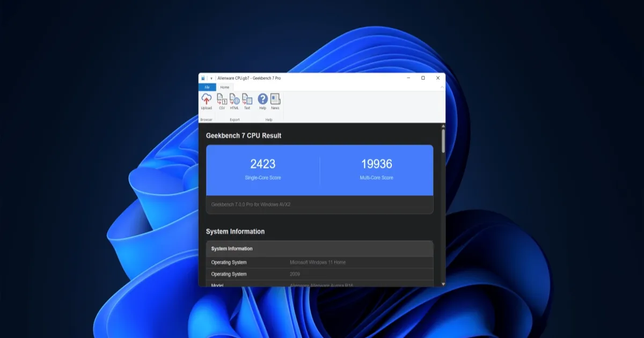
Task: Maximize the Geekbench 7 Pro window
Action: 423,78
